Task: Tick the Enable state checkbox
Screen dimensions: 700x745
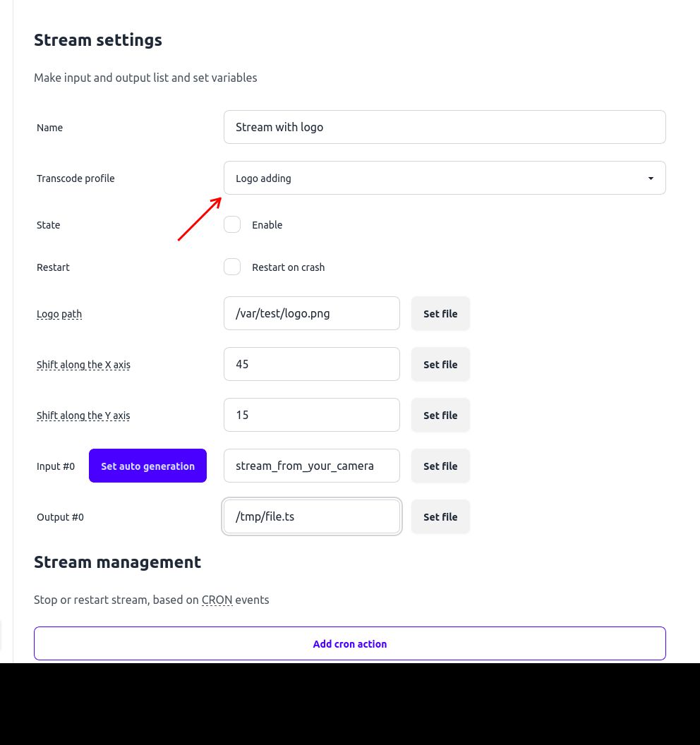Action: click(x=232, y=225)
